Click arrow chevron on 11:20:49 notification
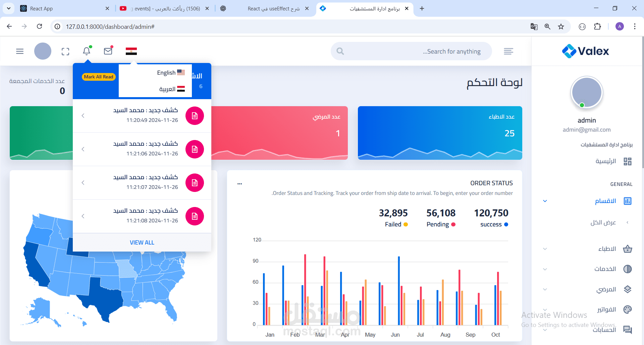Viewport: 644px width, 345px height. pos(83,116)
